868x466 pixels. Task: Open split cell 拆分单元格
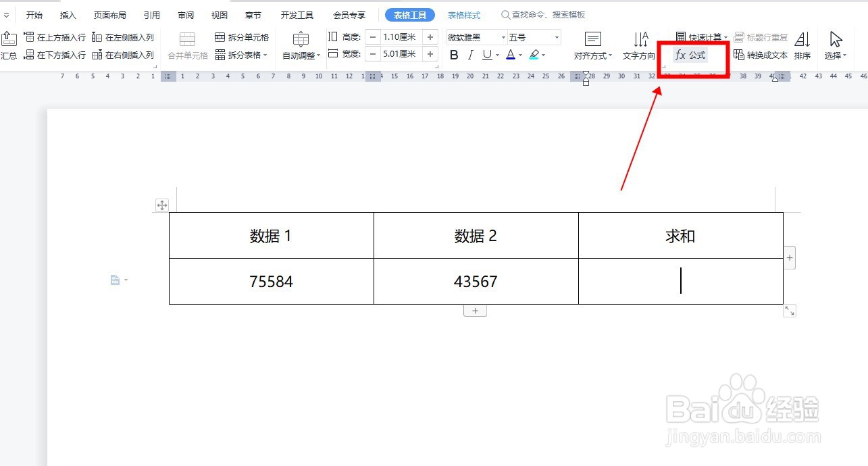pyautogui.click(x=242, y=37)
